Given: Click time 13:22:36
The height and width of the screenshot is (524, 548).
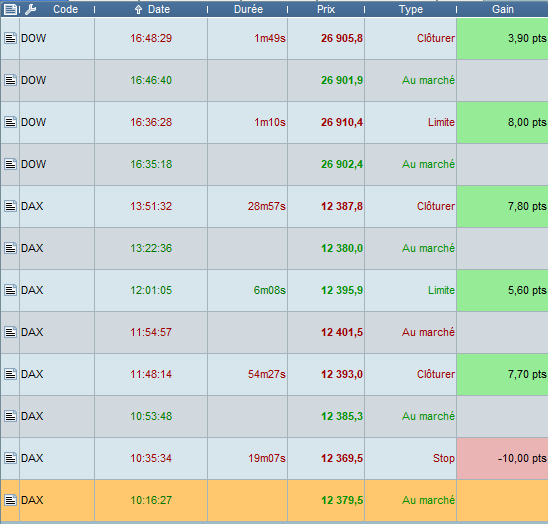Looking at the screenshot, I should pyautogui.click(x=151, y=248).
